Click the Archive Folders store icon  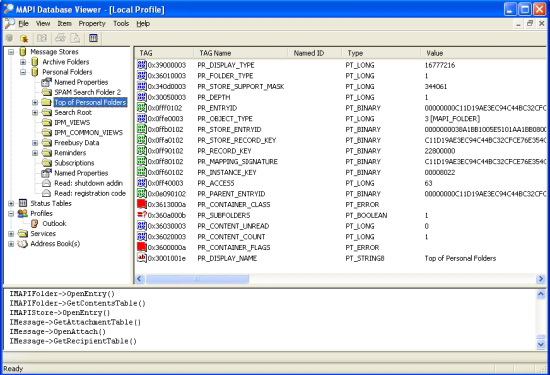(35, 62)
